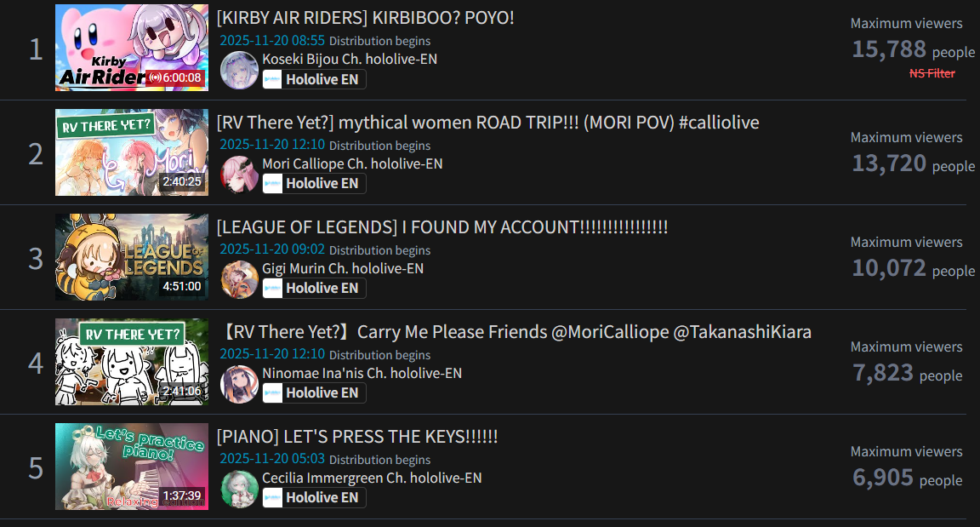Image resolution: width=980 pixels, height=527 pixels.
Task: Open the piano practice stream thumbnail
Action: tap(132, 467)
